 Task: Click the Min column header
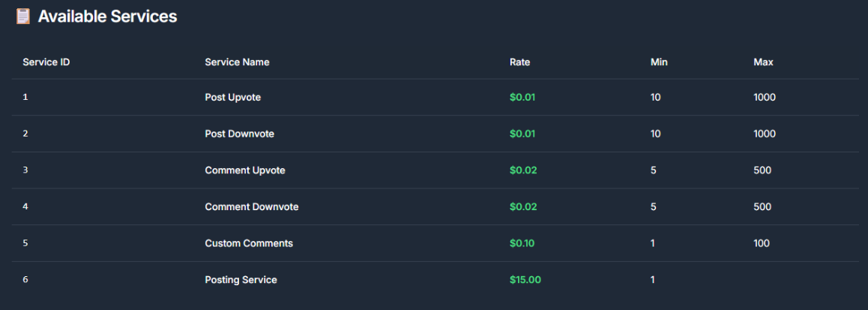click(659, 62)
